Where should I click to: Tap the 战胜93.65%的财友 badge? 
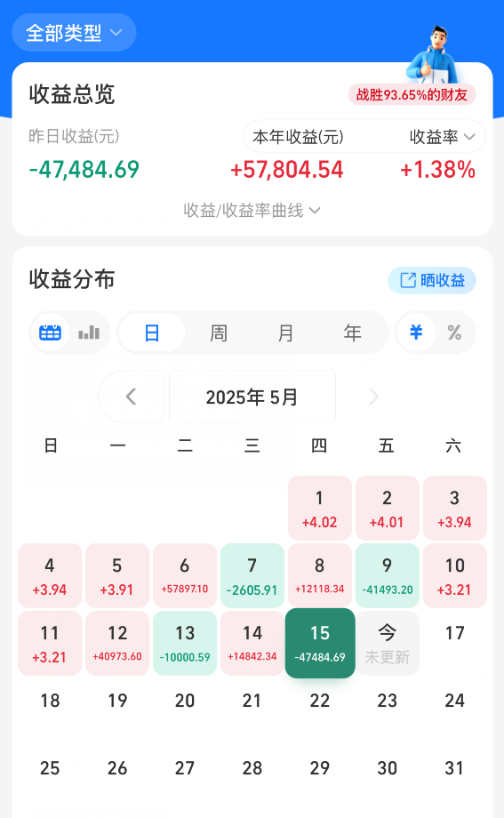[412, 95]
